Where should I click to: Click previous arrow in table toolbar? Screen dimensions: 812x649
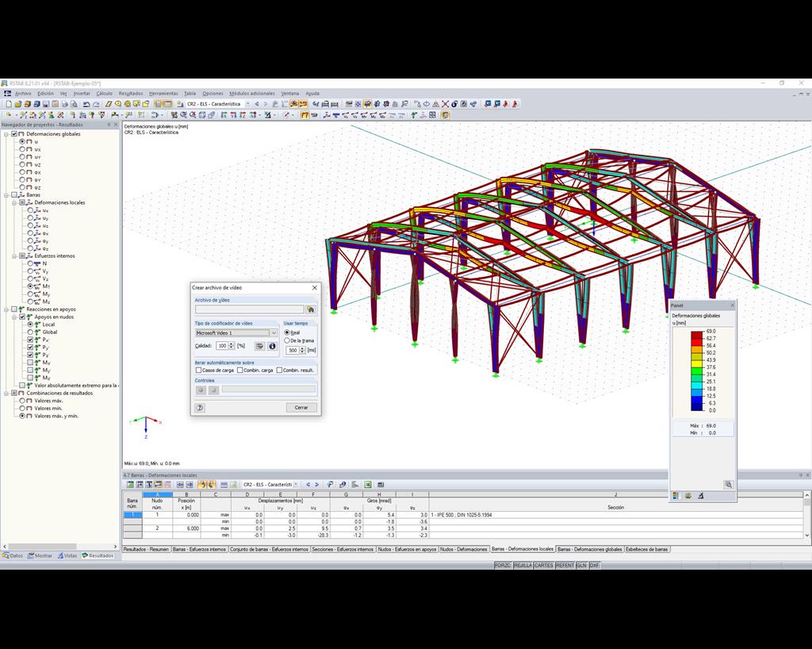[x=308, y=484]
